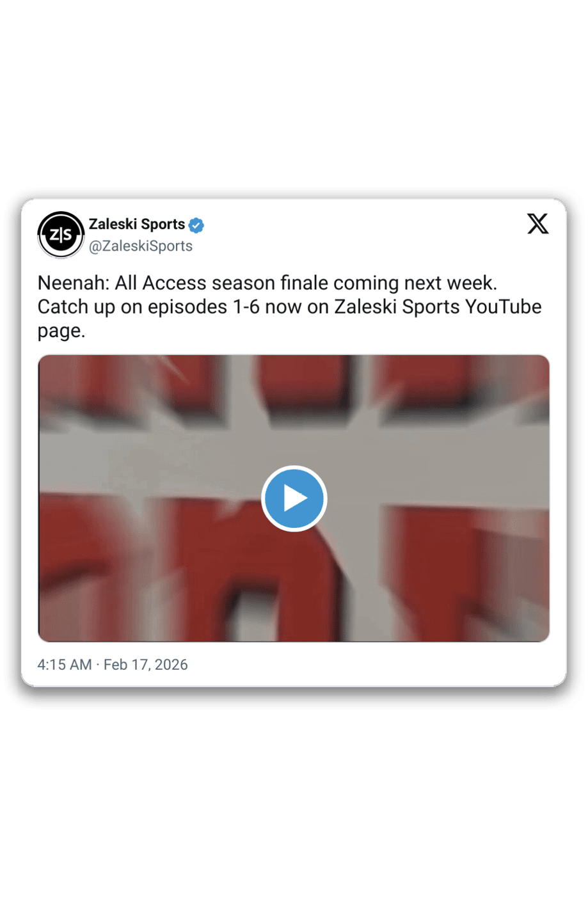Click the red block at thumbnail top-left corner
The width and height of the screenshot is (588, 897).
click(128, 383)
